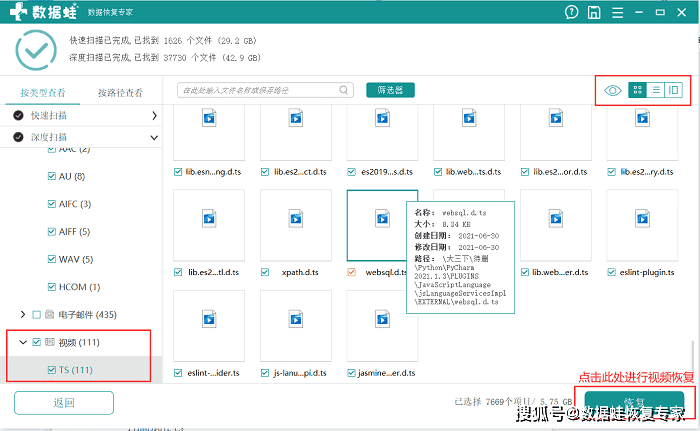Open the help question mark icon
Viewport: 700px width, 431px height.
[571, 12]
